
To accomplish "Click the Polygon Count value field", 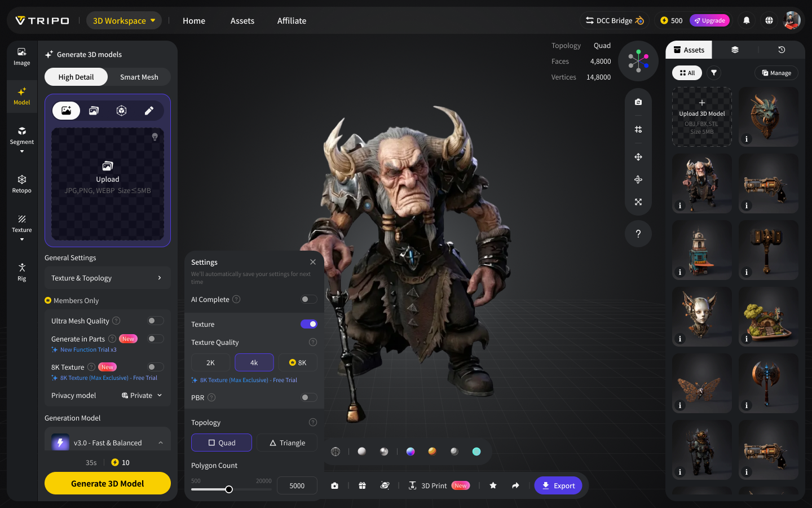I will [297, 485].
